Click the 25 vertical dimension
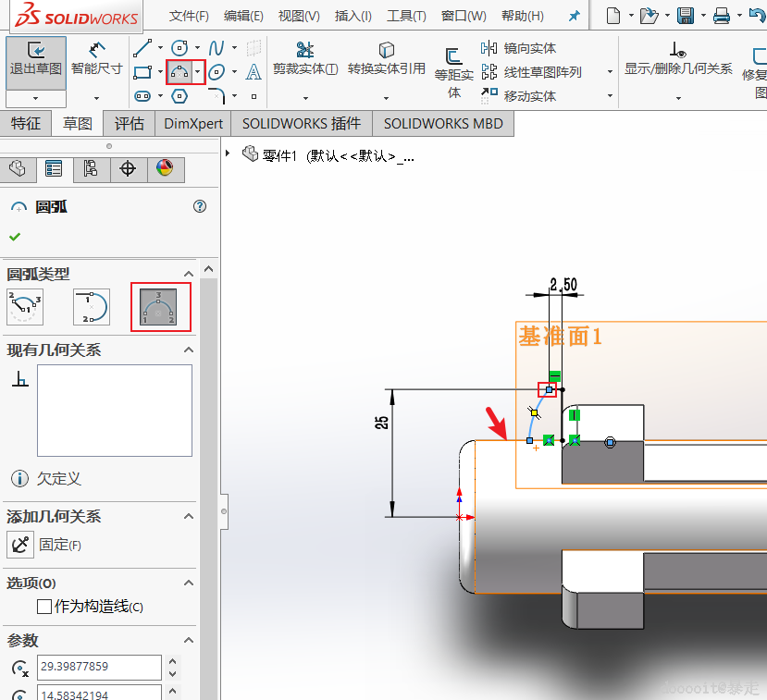This screenshot has height=700, width=767. [x=381, y=423]
